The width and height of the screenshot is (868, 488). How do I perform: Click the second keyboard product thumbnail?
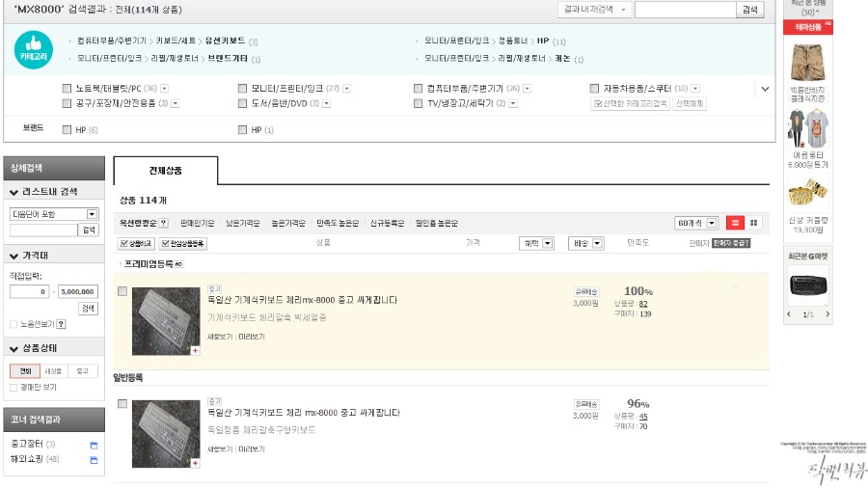pos(166,434)
